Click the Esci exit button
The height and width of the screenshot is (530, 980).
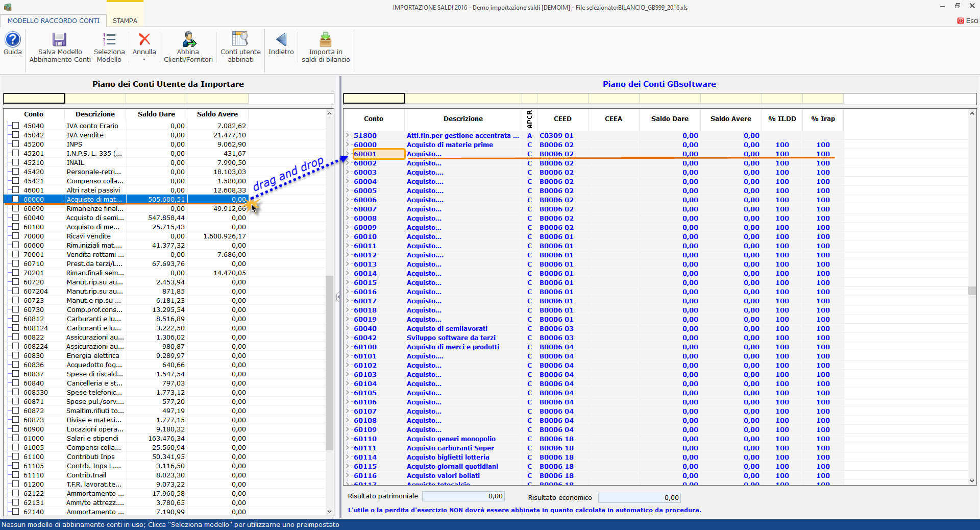(967, 20)
